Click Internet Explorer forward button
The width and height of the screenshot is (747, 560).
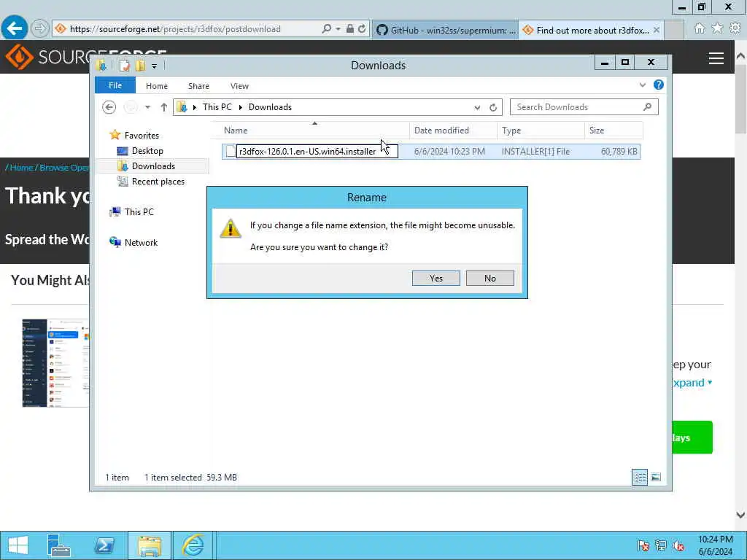pos(39,28)
